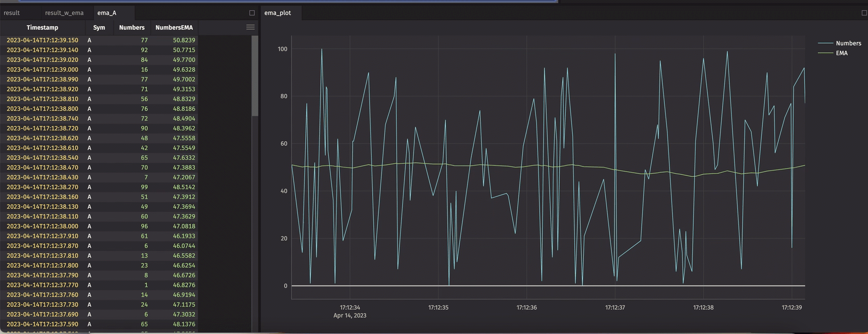The height and width of the screenshot is (334, 868).
Task: Select timestamp 2023-04-14T17:12:37.910 cell
Action: pyautogui.click(x=42, y=236)
